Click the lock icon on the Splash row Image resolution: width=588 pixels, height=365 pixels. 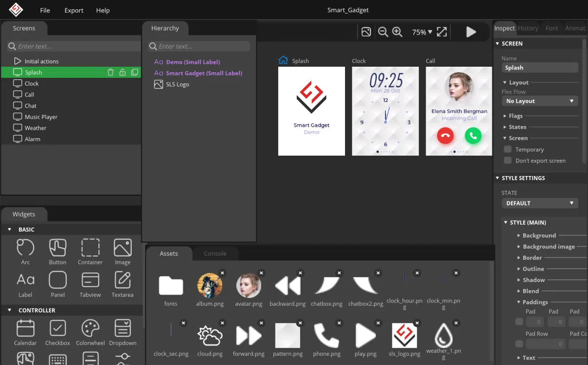tap(122, 72)
